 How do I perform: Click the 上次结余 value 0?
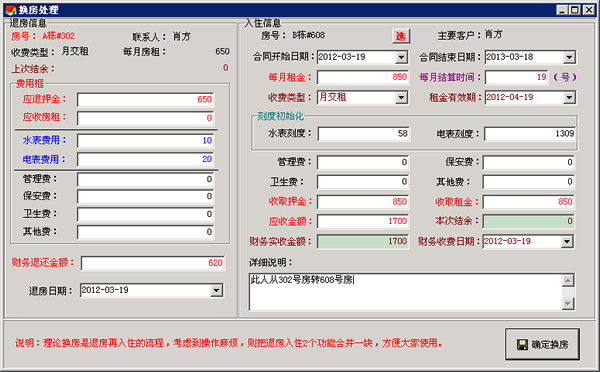[225, 68]
